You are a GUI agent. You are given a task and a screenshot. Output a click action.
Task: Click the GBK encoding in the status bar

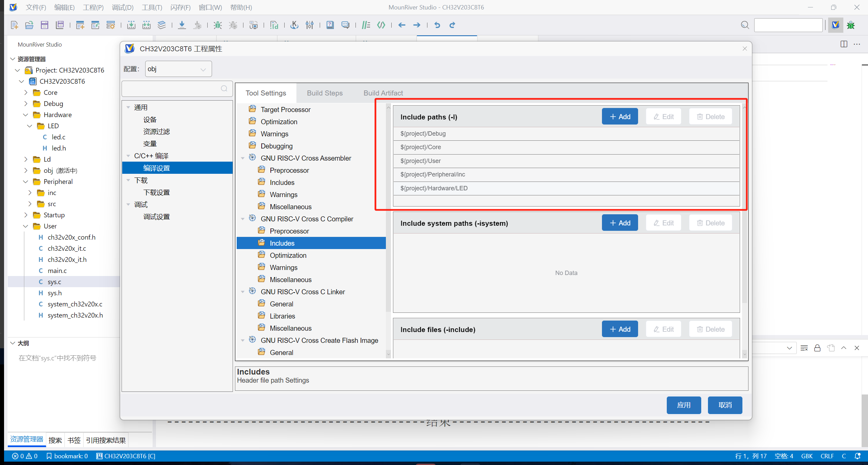point(807,456)
